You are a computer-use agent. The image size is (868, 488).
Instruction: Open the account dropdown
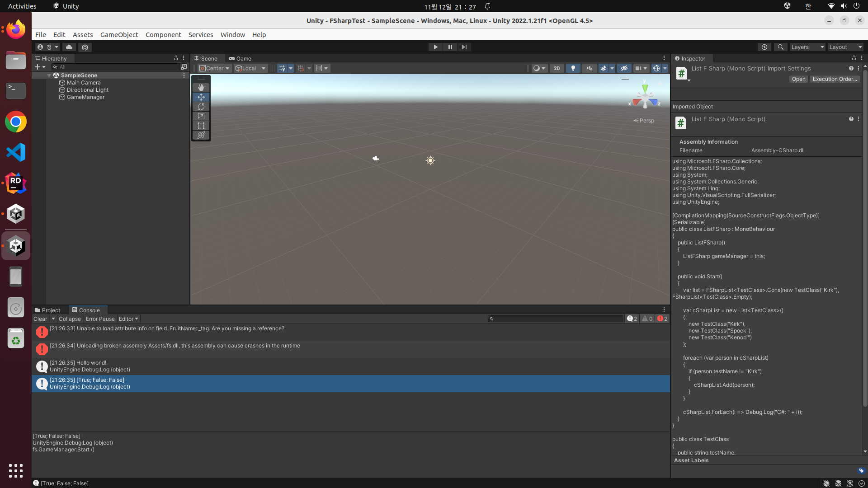[47, 47]
